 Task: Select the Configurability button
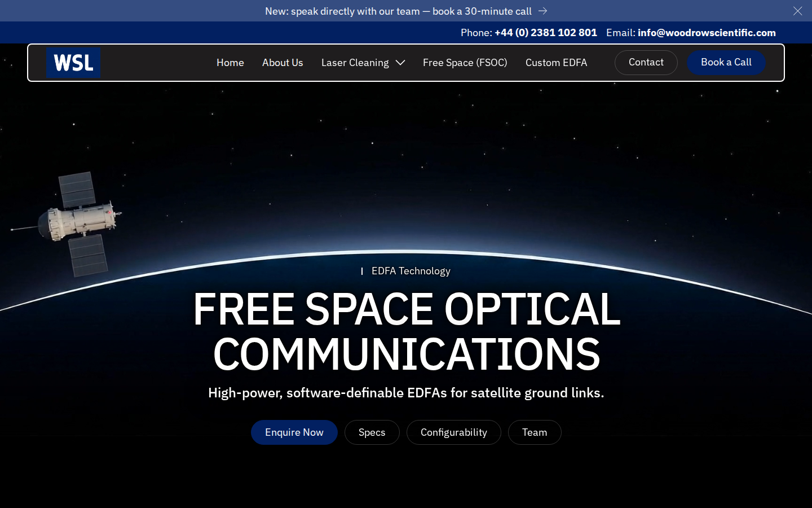[454, 432]
